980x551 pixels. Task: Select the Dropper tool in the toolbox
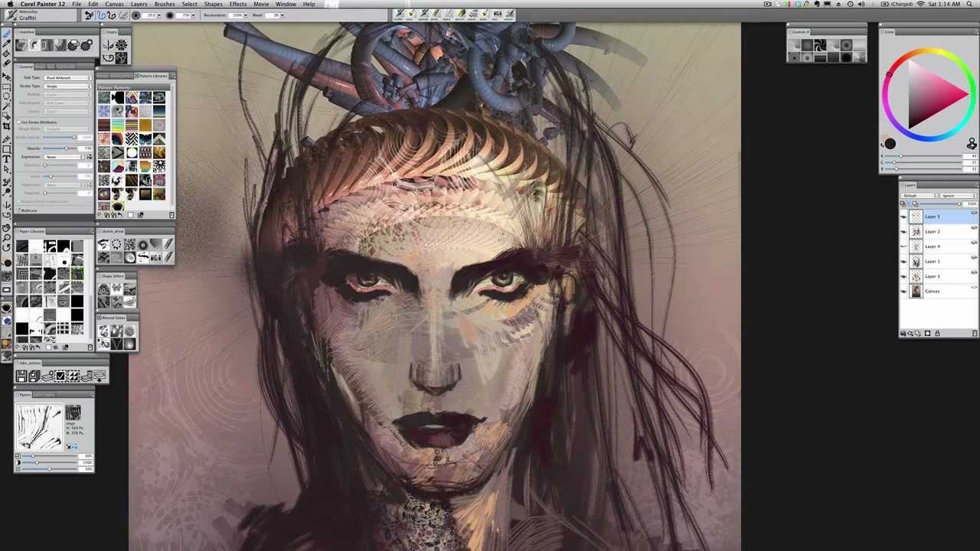[x=7, y=43]
